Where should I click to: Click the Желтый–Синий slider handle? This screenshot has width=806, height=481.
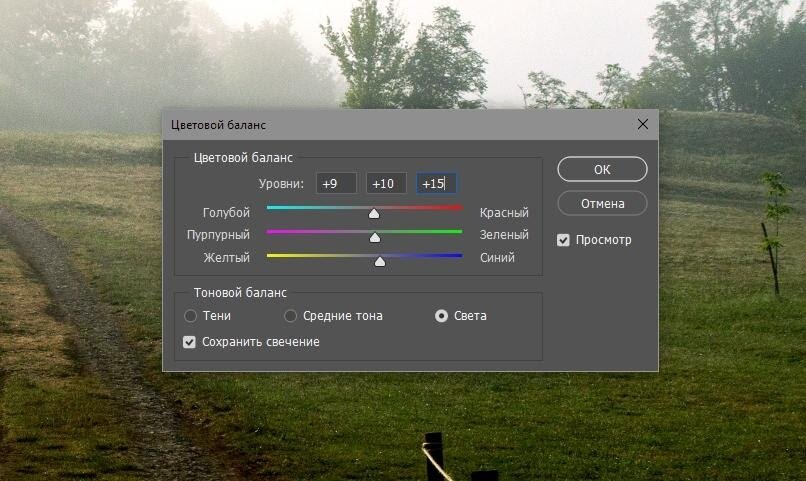pyautogui.click(x=379, y=262)
